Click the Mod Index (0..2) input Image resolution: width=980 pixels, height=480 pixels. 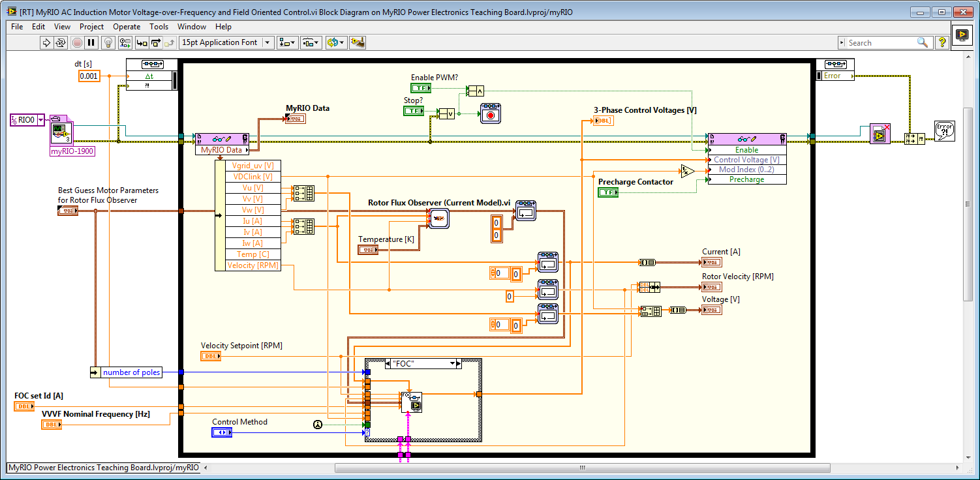(x=746, y=170)
